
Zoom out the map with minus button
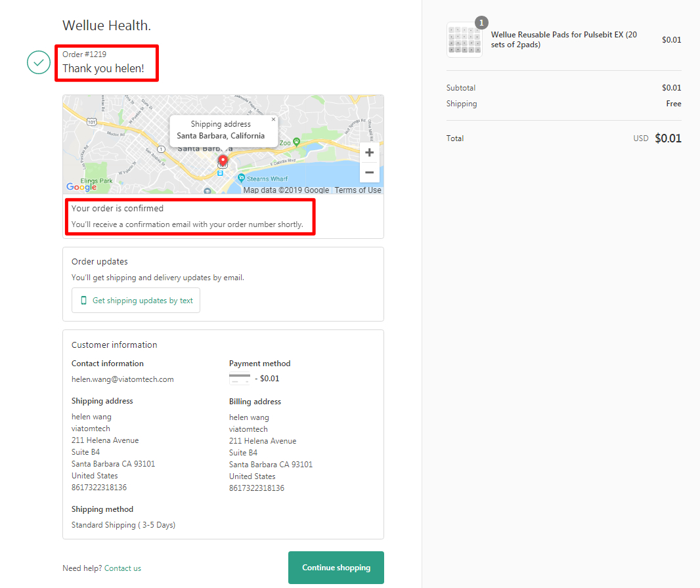tap(369, 173)
